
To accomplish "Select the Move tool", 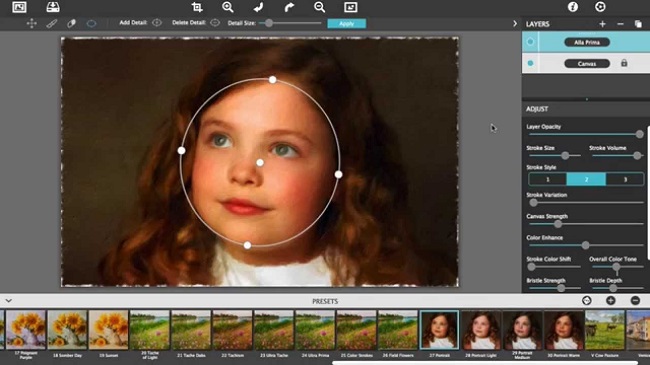I will tap(32, 23).
